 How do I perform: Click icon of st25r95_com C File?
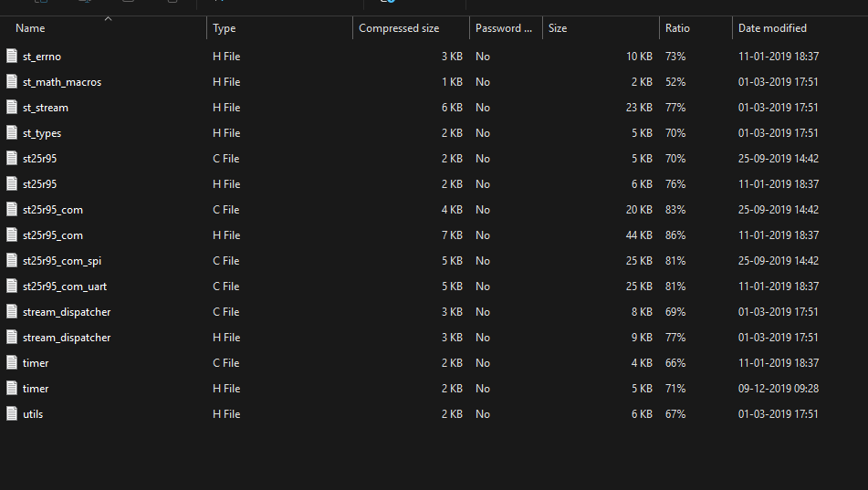12,209
